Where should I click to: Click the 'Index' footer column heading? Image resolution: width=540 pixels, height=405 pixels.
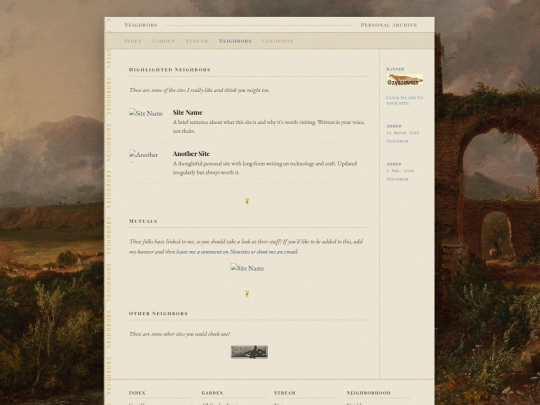(x=137, y=393)
